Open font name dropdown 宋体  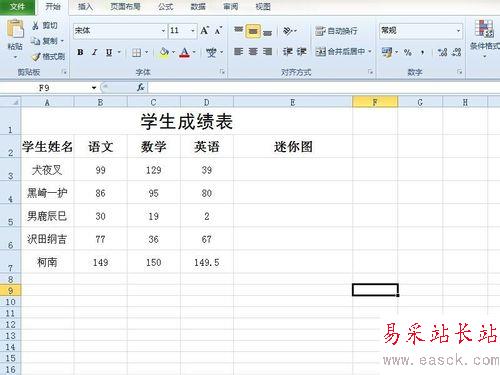pos(163,31)
